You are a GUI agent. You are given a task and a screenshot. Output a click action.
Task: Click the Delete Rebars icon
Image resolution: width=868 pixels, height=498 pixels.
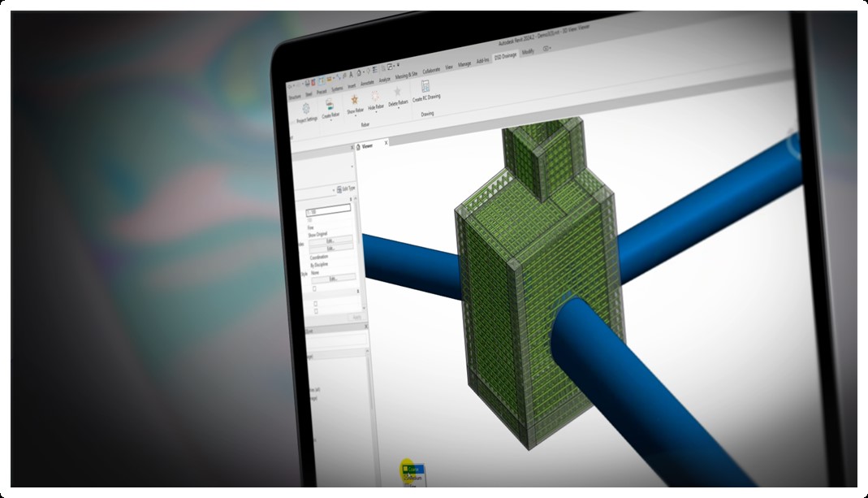pos(397,92)
